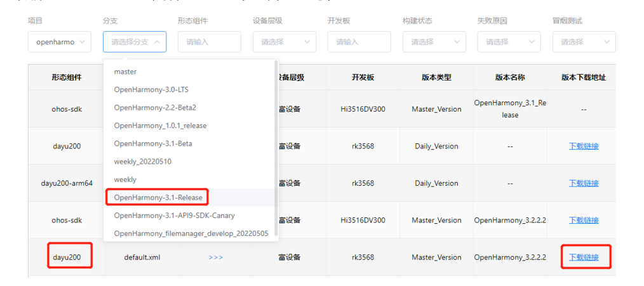Click the 版本下载地址 column header
The image size is (644, 286).
(584, 77)
